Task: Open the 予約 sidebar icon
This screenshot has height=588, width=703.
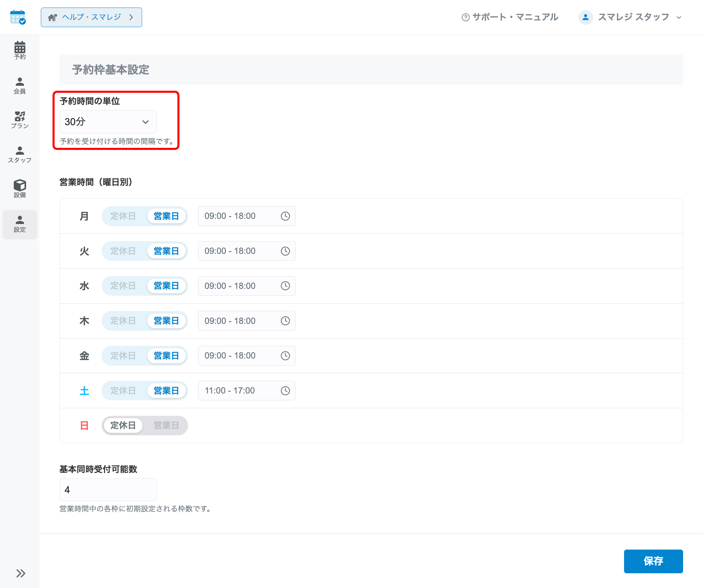Action: [20, 50]
